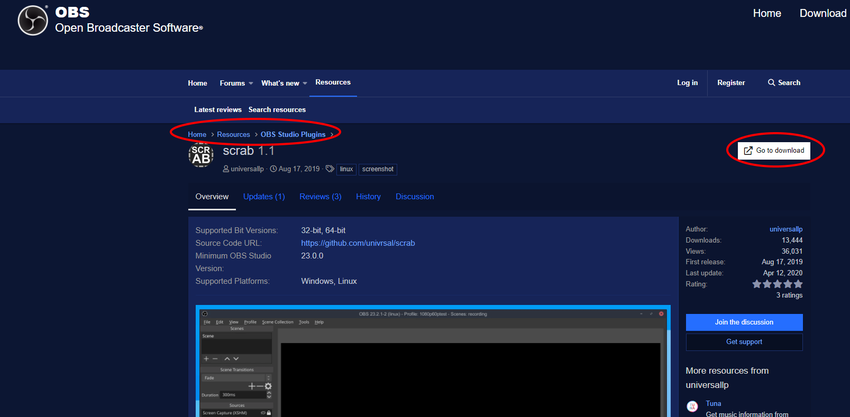Expand the Forums dropdown arrow
The image size is (850, 417).
pyautogui.click(x=250, y=84)
